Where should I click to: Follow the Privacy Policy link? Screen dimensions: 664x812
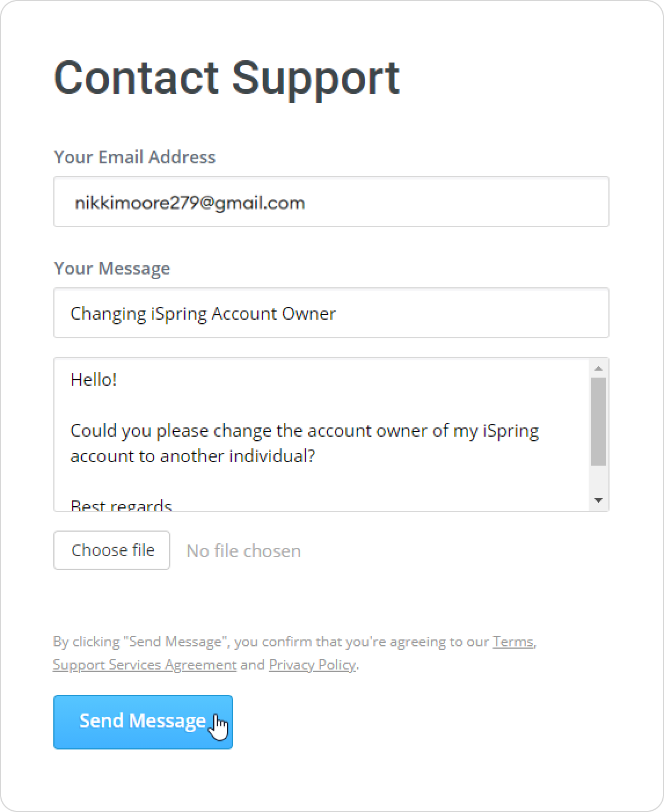(312, 664)
